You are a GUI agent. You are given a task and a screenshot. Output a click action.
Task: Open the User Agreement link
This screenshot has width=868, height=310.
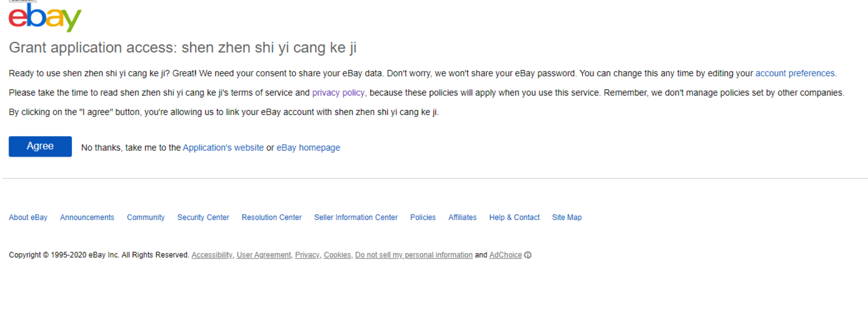264,255
